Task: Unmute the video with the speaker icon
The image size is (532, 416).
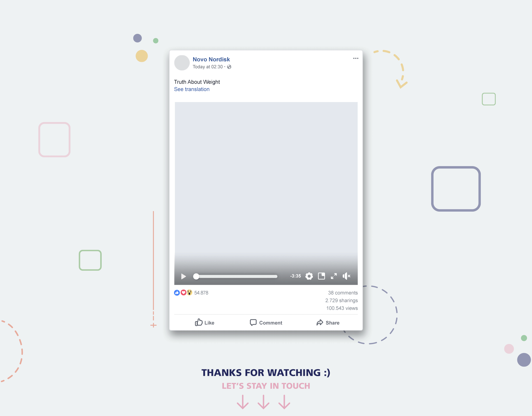Action: (x=346, y=276)
